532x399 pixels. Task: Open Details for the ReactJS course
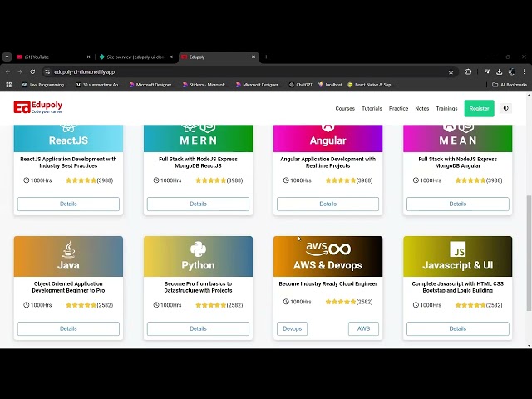pyautogui.click(x=68, y=204)
